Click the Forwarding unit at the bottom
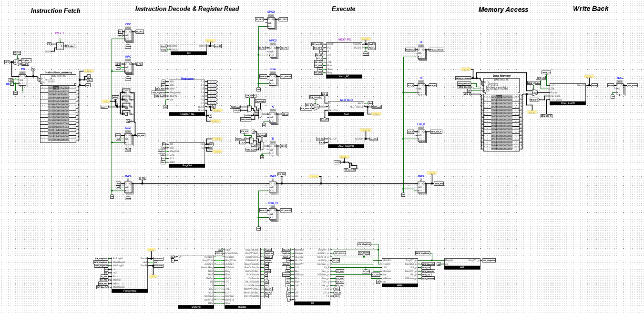The height and width of the screenshot is (313, 644). pyautogui.click(x=130, y=274)
